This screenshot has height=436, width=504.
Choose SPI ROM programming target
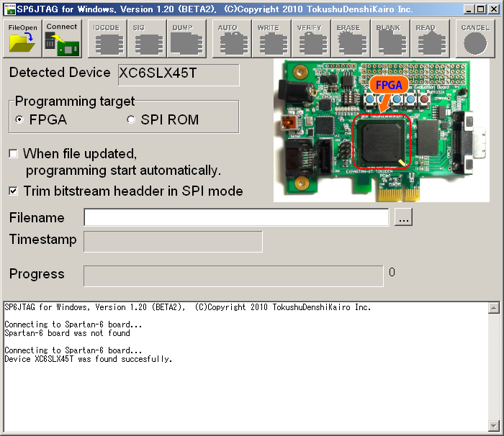[131, 120]
